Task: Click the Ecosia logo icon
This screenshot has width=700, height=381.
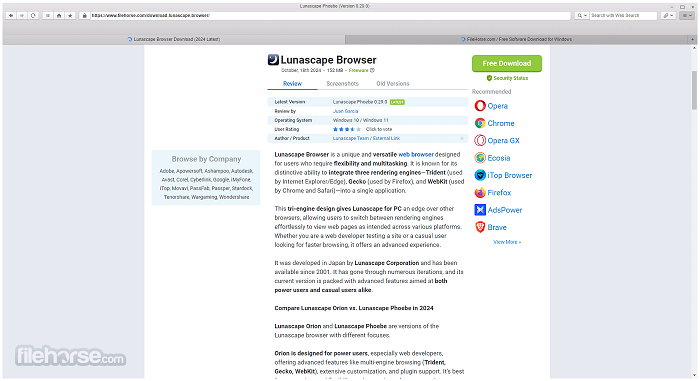Action: pyautogui.click(x=480, y=158)
